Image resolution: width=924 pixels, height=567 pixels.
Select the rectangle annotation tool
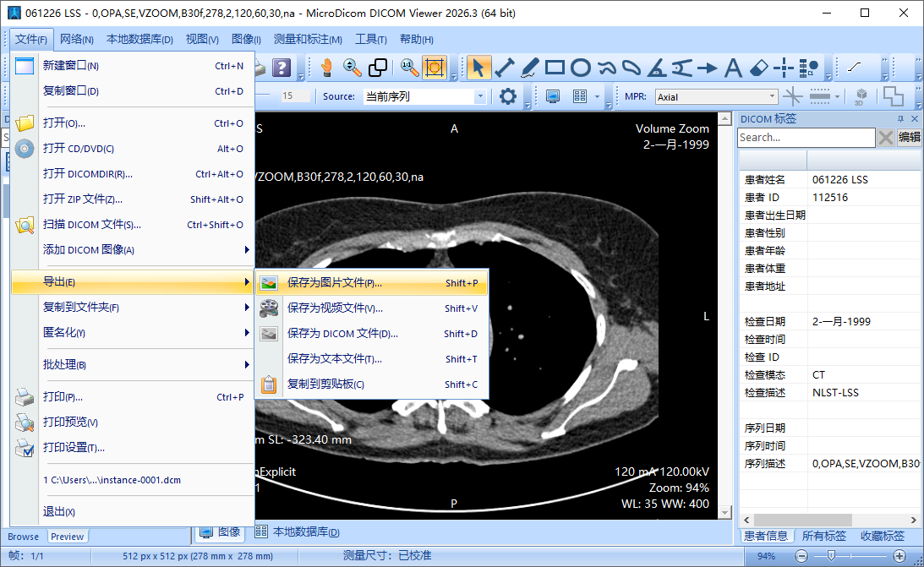(x=555, y=68)
